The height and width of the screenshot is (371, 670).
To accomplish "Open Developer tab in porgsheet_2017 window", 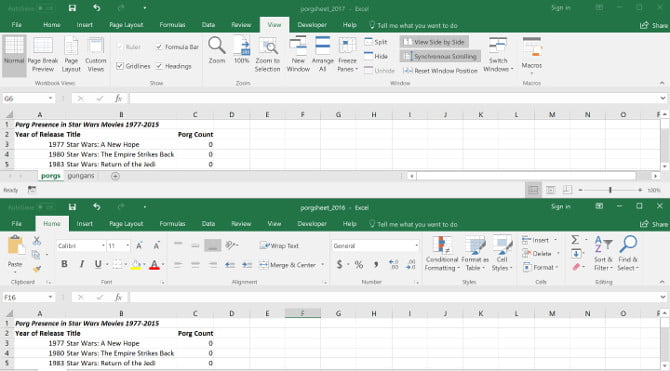I will [312, 25].
